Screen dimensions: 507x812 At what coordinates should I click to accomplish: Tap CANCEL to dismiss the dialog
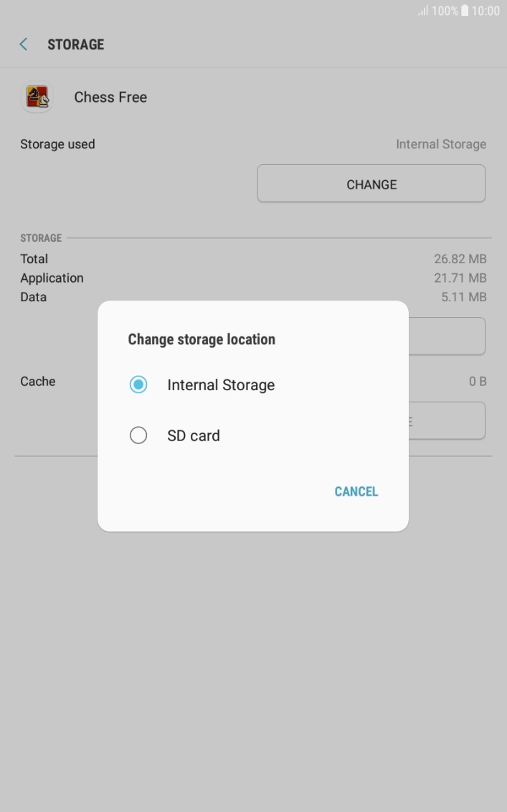pos(356,491)
